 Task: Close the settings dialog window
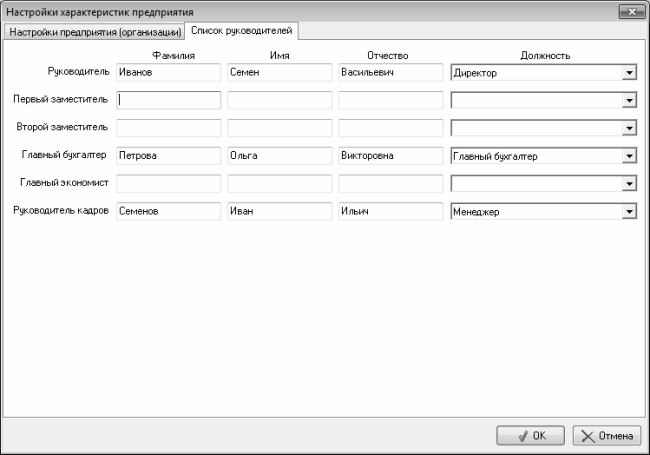(630, 11)
